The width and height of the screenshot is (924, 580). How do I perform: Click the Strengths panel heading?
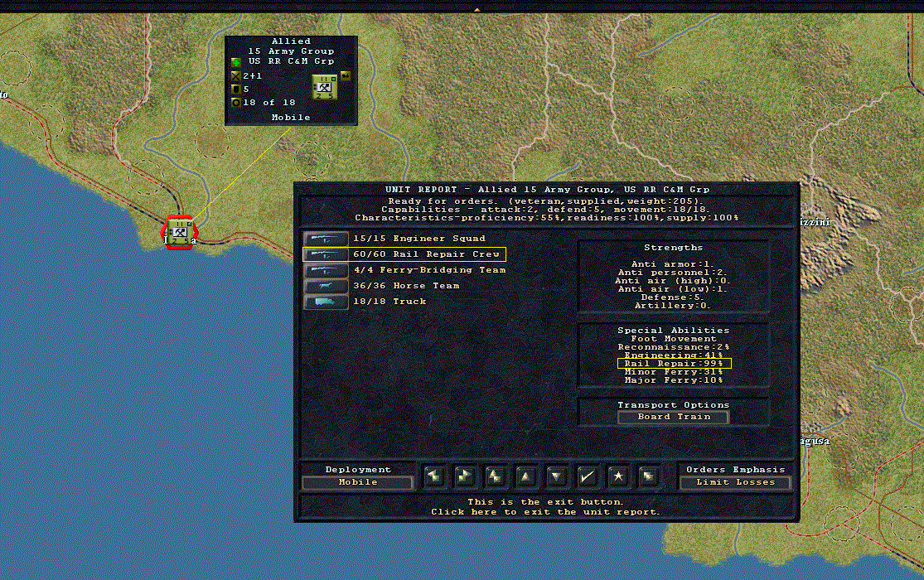tap(673, 248)
